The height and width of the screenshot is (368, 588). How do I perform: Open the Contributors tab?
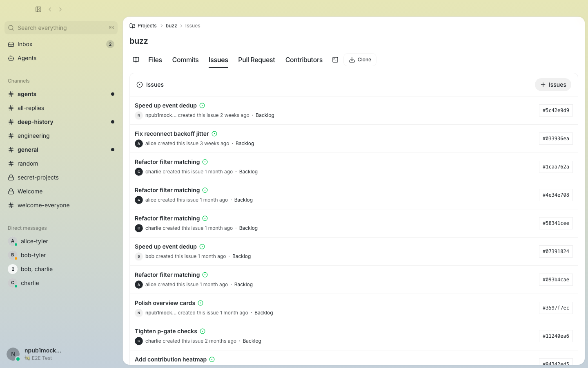click(x=304, y=60)
